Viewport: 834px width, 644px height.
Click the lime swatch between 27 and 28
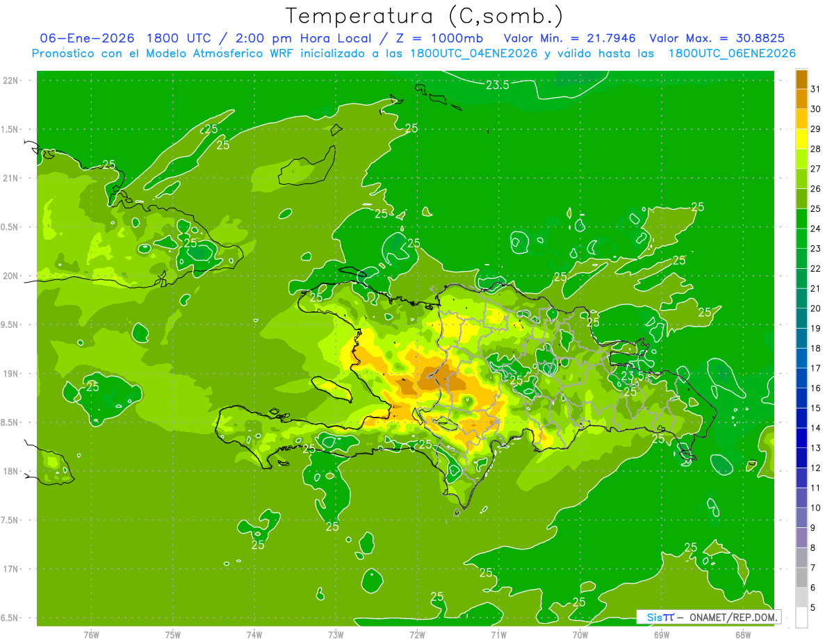point(801,159)
